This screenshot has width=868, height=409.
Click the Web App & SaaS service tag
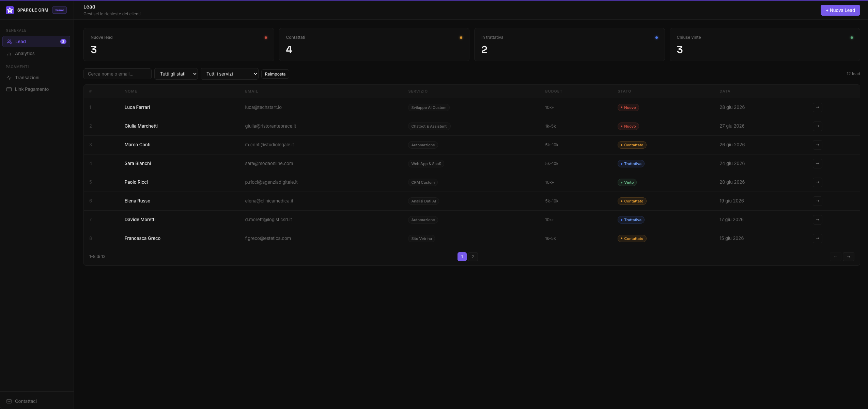click(426, 164)
